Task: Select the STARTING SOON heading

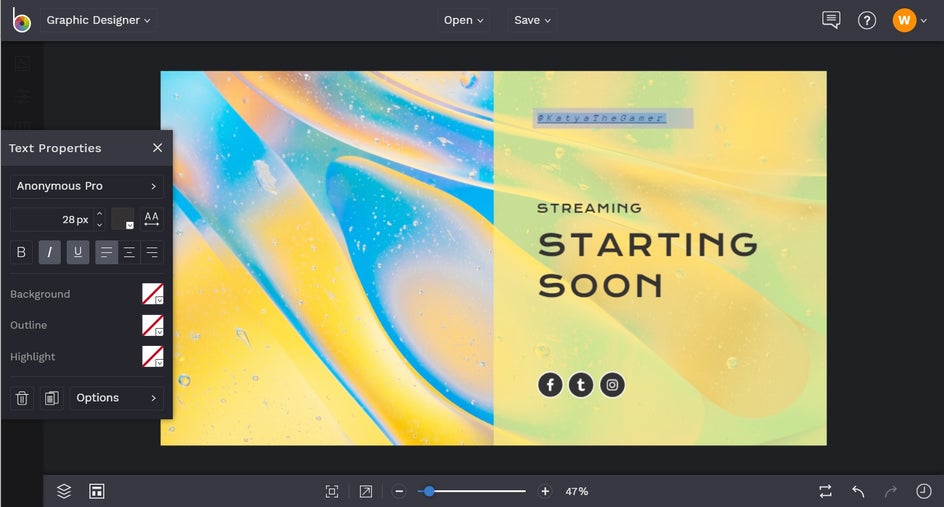Action: [647, 265]
